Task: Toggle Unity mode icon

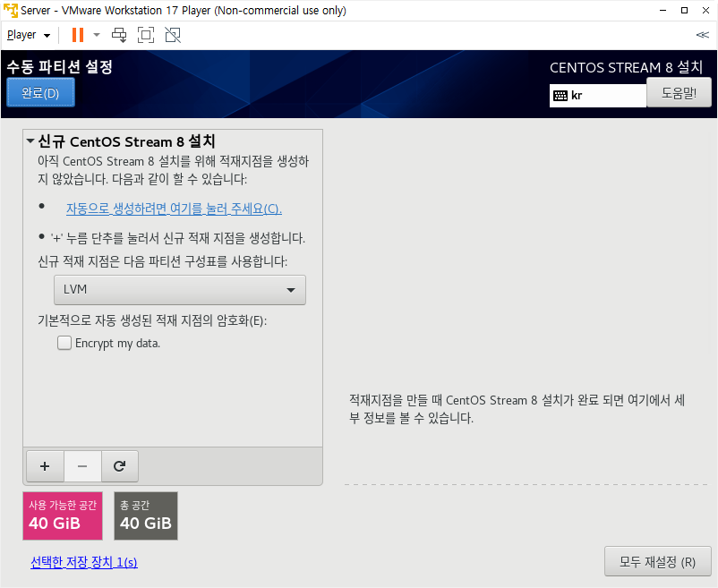Action: (x=173, y=35)
